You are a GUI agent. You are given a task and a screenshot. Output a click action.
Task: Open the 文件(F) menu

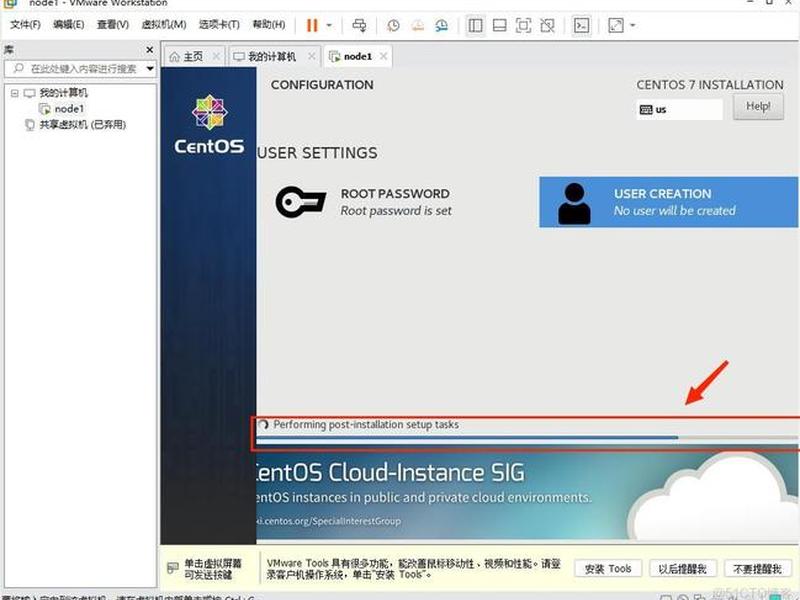pos(25,24)
